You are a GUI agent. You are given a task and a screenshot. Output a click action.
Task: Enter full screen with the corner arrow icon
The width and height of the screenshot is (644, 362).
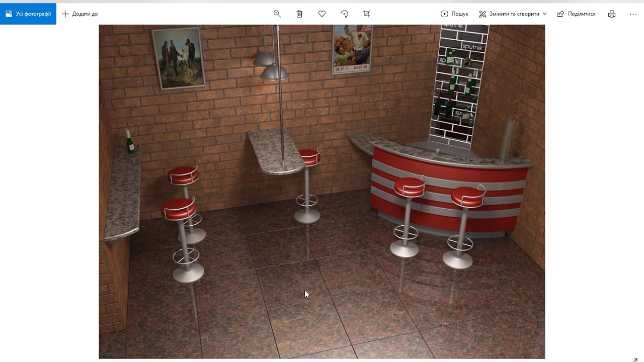635,359
